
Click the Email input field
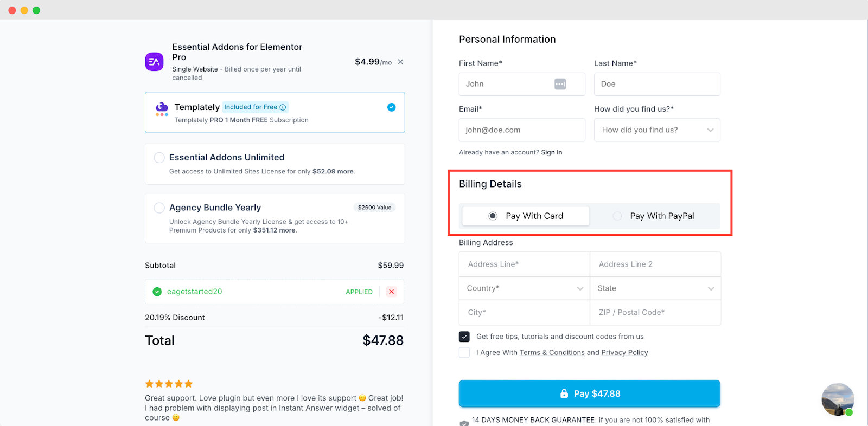pos(521,130)
